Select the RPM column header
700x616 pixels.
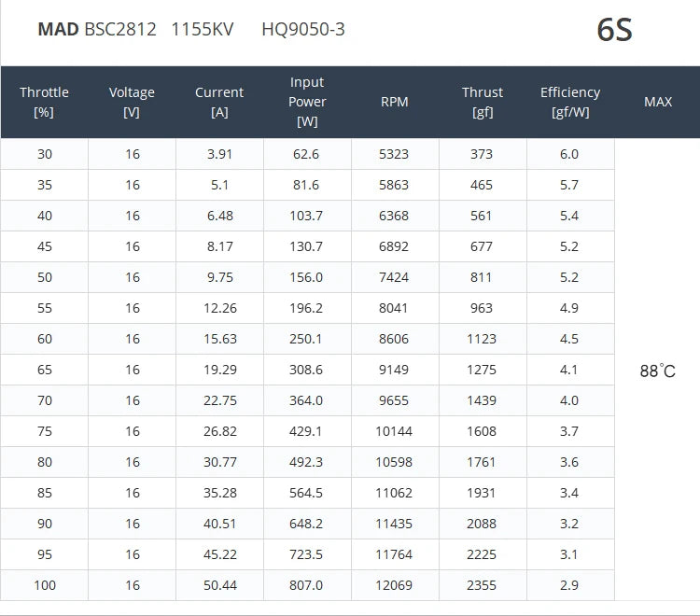click(395, 102)
